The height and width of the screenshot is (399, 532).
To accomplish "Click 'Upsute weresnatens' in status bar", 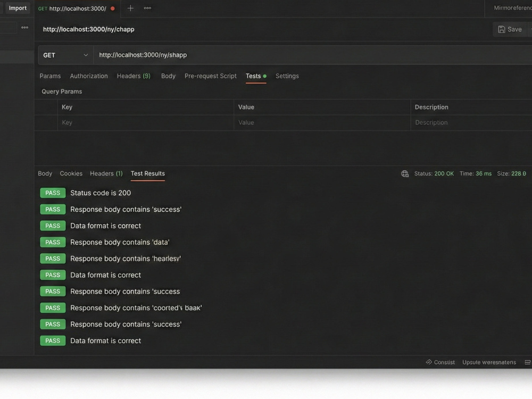I will click(489, 362).
